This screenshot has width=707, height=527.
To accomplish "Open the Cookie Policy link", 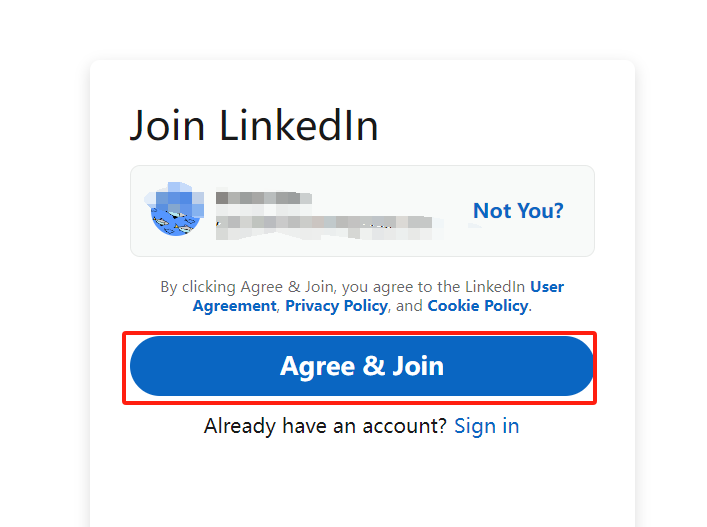I will coord(478,306).
